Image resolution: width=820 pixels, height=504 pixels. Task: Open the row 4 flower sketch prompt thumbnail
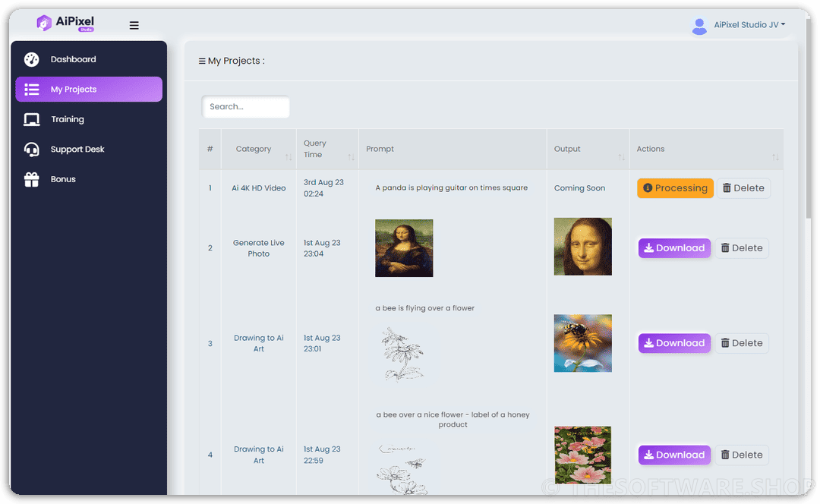[x=402, y=468]
